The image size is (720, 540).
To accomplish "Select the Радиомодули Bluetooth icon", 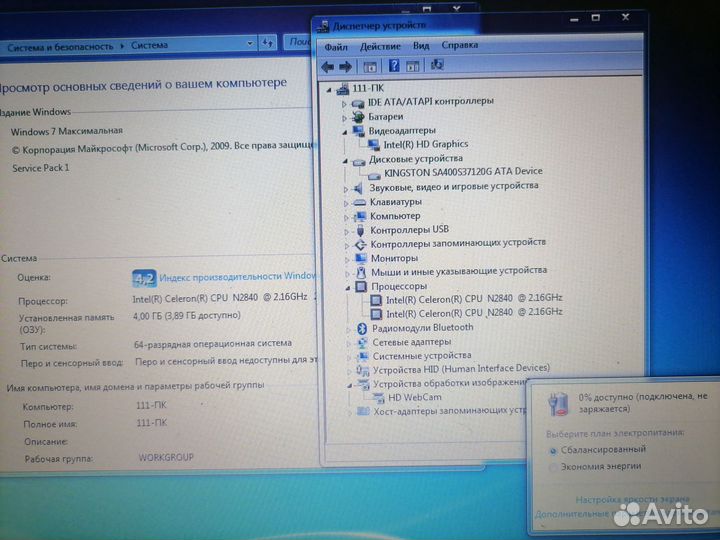I will (362, 328).
